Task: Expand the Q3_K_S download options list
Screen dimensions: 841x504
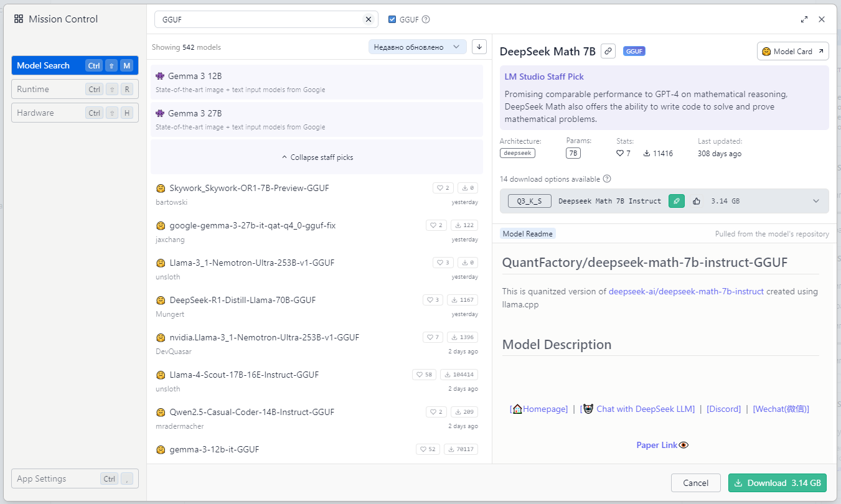Action: coord(816,201)
